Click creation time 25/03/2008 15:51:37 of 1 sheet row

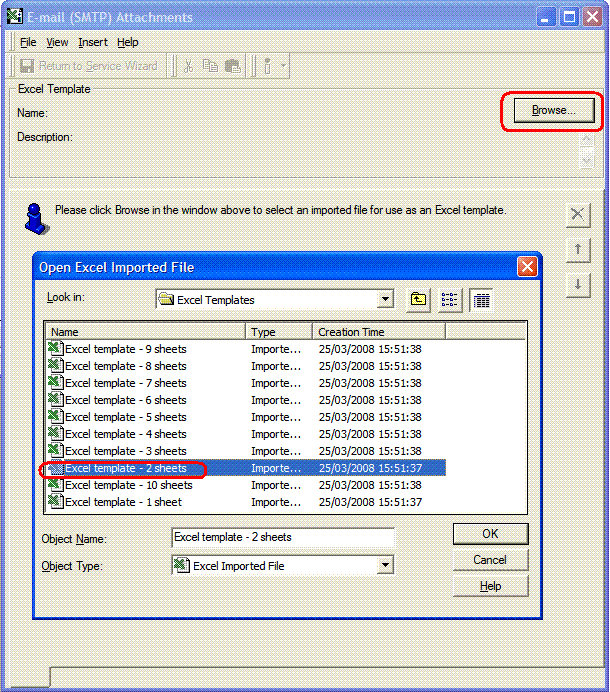pos(370,502)
